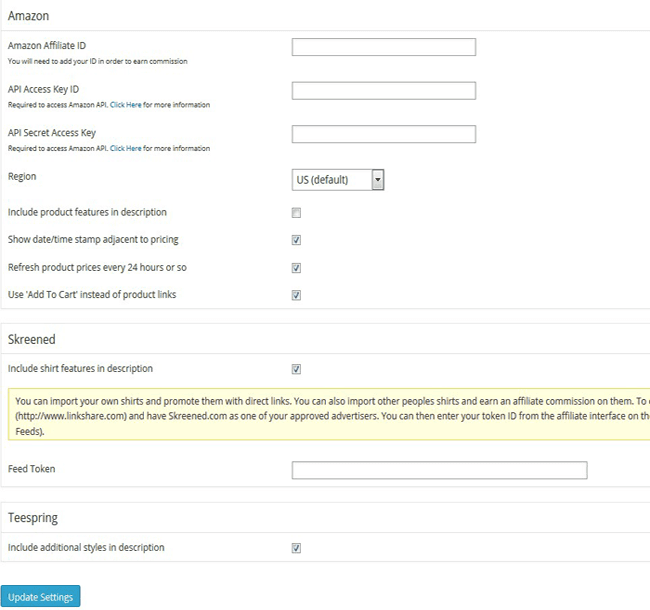Click the Amazon section heading
The height and width of the screenshot is (610, 650).
[28, 16]
